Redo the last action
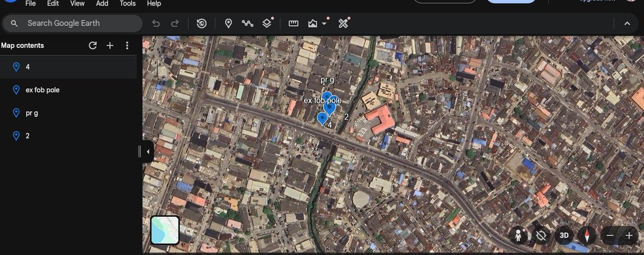The width and height of the screenshot is (644, 255). (174, 24)
